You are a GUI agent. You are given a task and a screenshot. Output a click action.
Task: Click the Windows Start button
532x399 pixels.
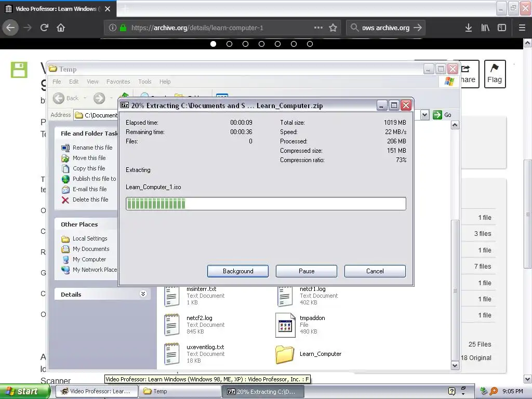pos(24,391)
